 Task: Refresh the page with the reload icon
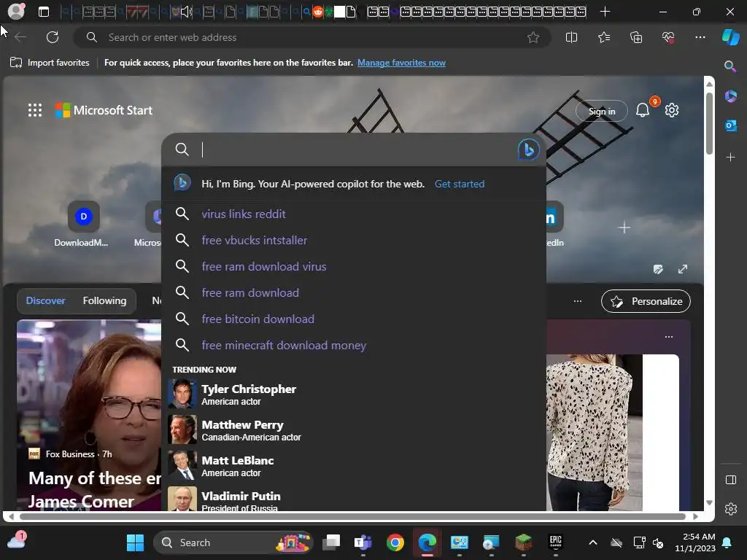pyautogui.click(x=53, y=37)
